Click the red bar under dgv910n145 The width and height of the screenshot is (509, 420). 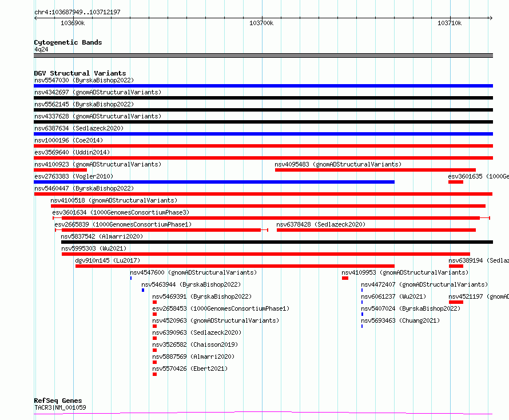[235, 266]
